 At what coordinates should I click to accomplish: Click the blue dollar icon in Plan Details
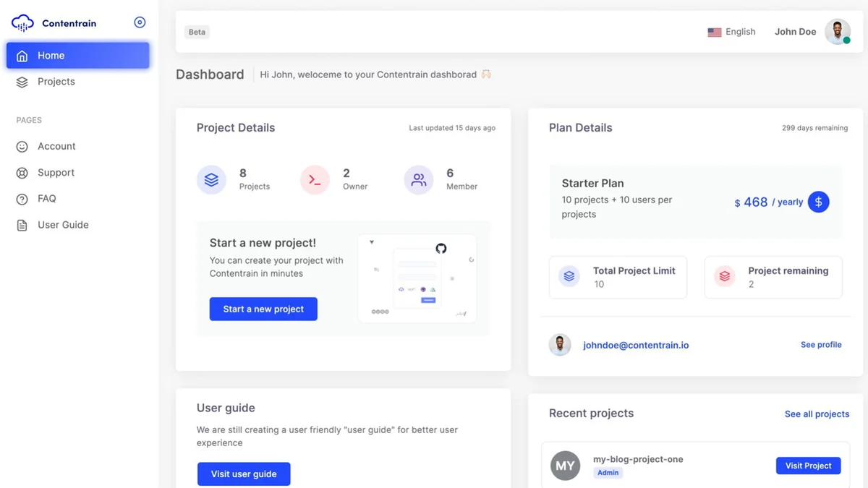[x=819, y=202]
